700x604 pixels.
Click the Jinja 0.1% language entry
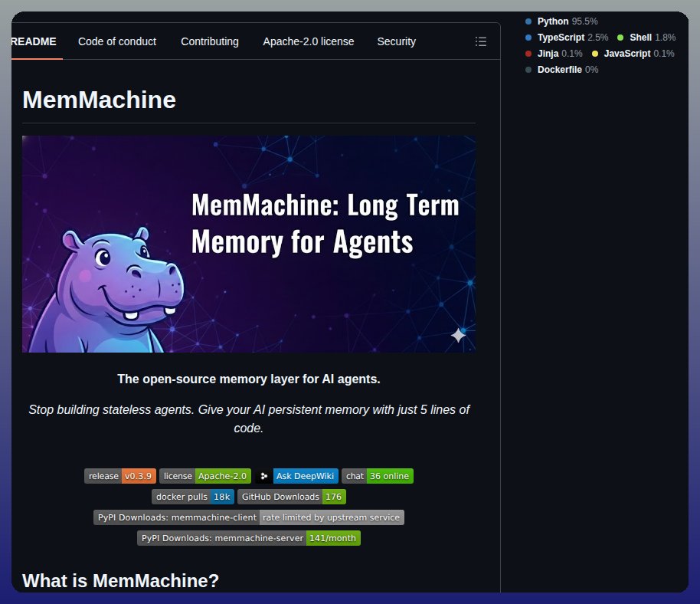(x=554, y=54)
